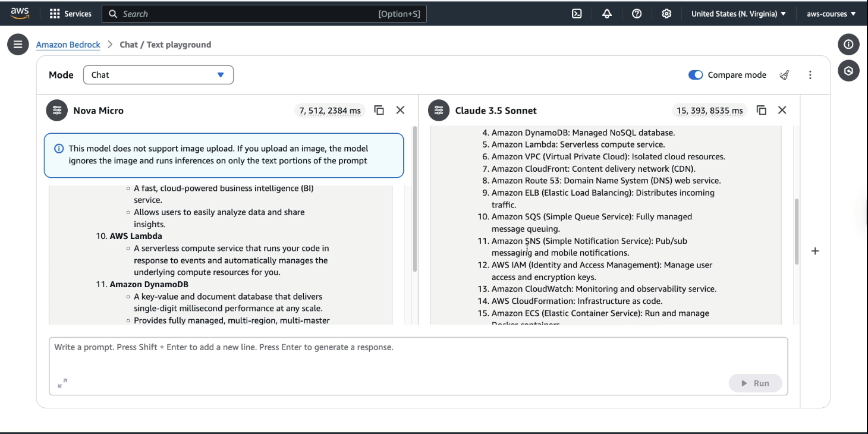The width and height of the screenshot is (868, 434).
Task: Click the info icon in the image upload notice
Action: tap(59, 149)
